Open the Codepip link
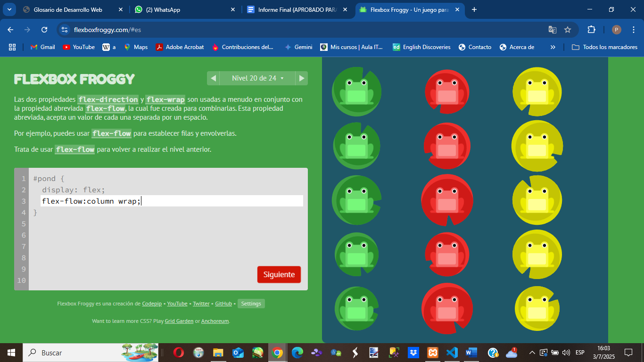The height and width of the screenshot is (362, 644). [152, 304]
